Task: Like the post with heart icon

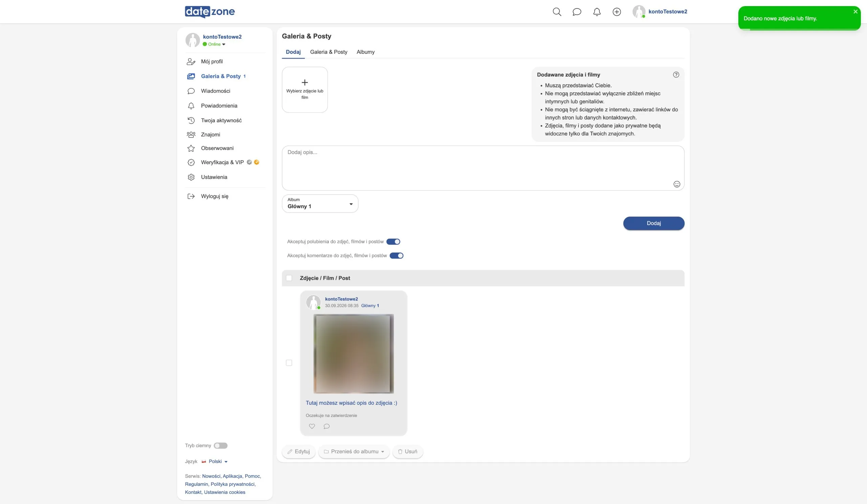Action: [x=312, y=426]
